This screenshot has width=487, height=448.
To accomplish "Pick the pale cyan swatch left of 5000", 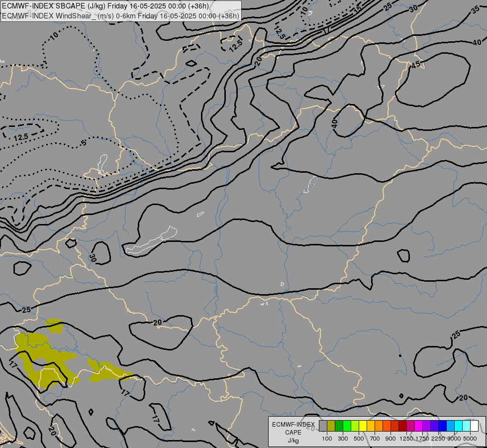I will click(x=467, y=426).
